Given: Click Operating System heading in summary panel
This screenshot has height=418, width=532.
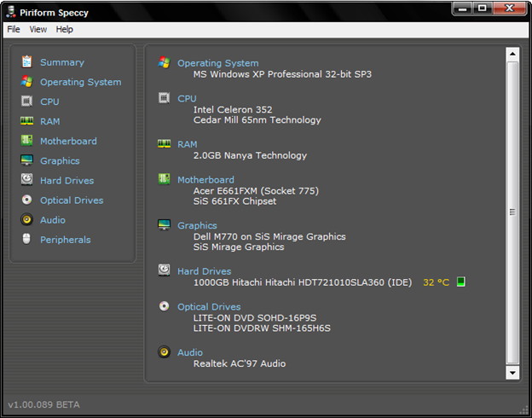Looking at the screenshot, I should (x=217, y=63).
